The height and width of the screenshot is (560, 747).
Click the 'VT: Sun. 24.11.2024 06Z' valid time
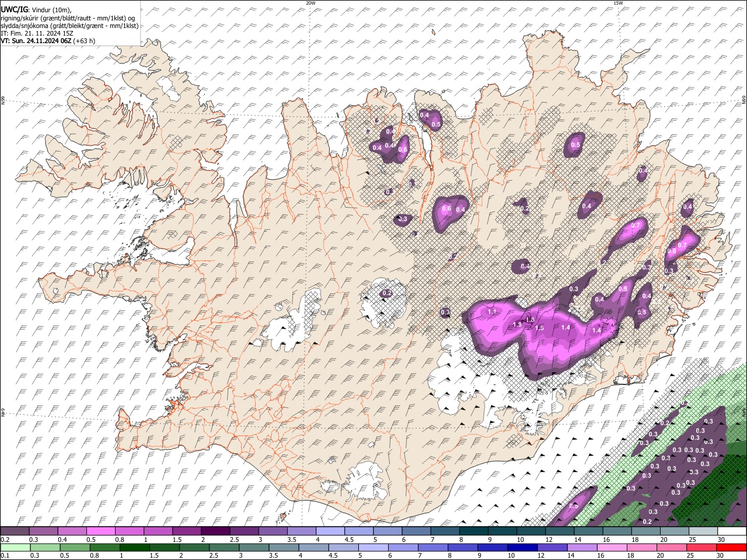click(x=36, y=41)
